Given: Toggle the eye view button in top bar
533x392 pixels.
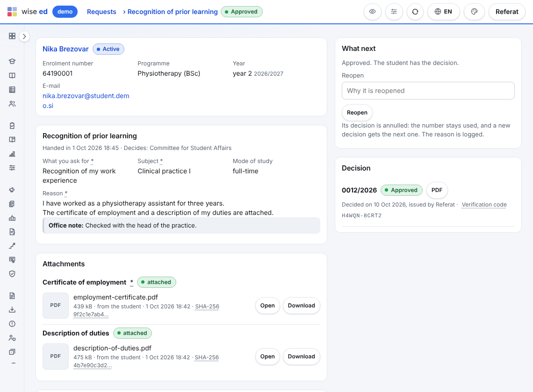Looking at the screenshot, I should point(373,12).
